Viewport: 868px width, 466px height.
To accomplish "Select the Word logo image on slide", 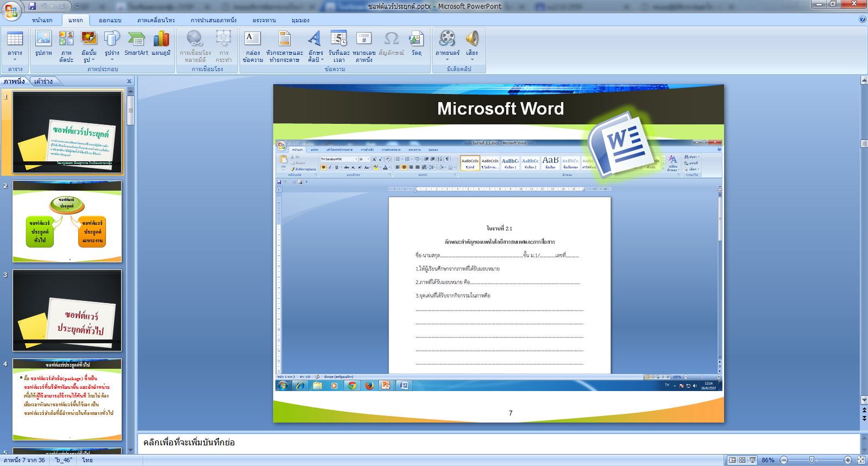I will 621,145.
